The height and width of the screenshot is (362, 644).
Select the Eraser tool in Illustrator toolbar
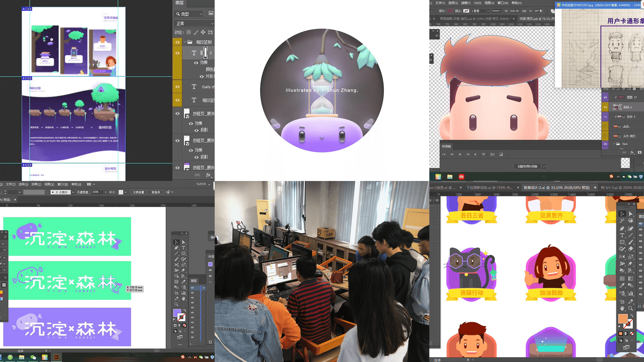(x=631, y=249)
